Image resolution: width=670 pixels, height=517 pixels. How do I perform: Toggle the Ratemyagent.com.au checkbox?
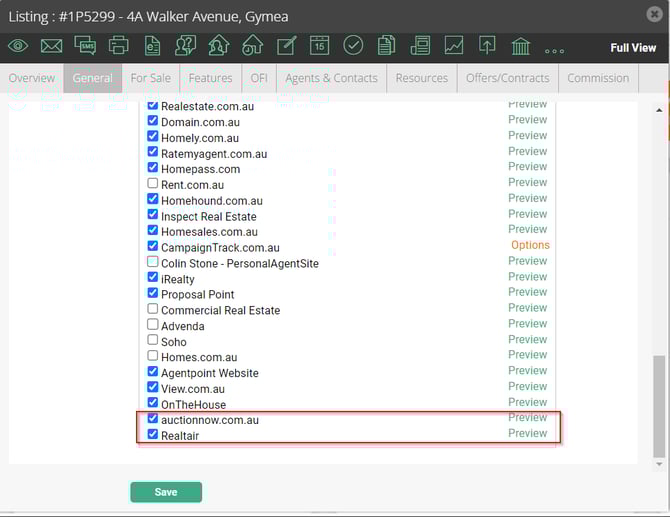(x=153, y=152)
